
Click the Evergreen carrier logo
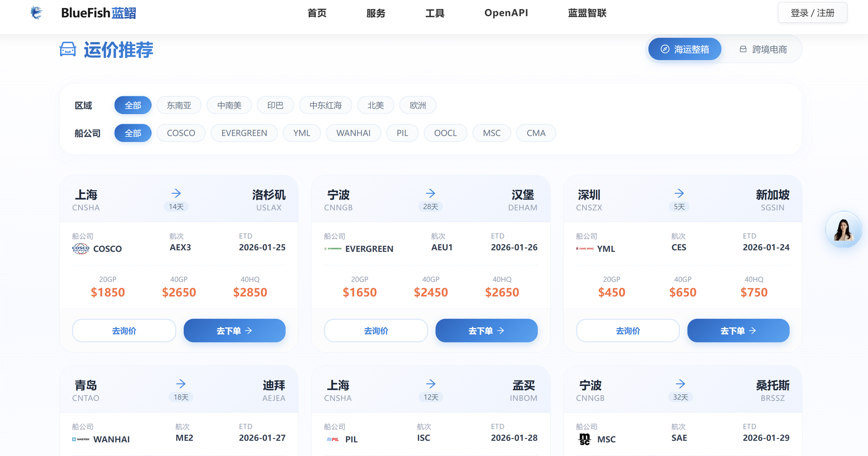click(x=333, y=249)
